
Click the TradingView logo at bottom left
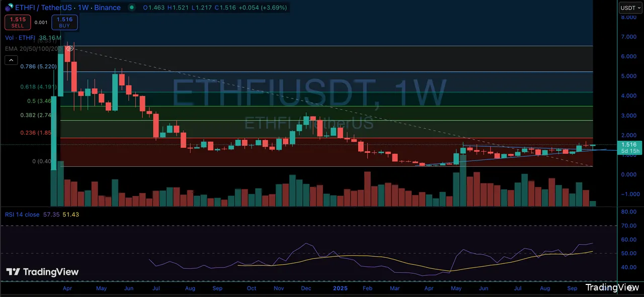coord(42,272)
